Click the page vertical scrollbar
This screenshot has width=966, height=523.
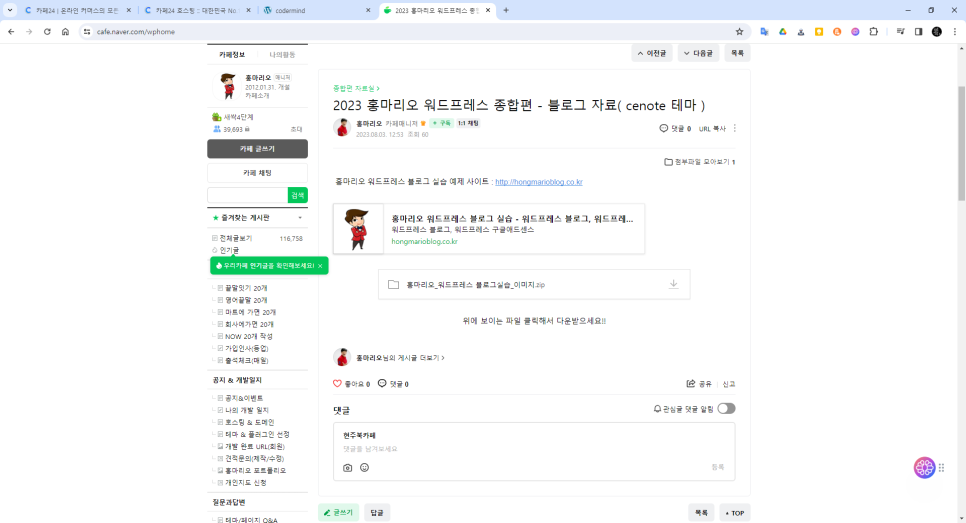point(961,143)
